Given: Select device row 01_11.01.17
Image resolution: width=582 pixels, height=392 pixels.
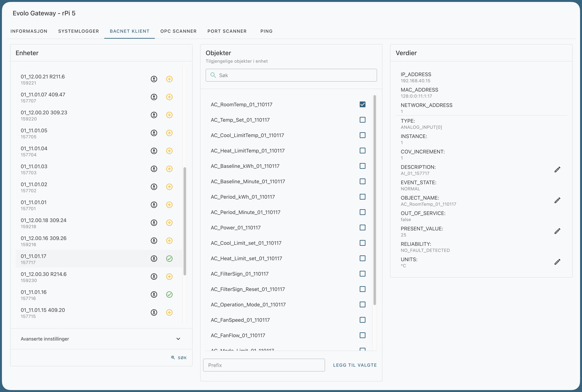Looking at the screenshot, I should [x=99, y=259].
